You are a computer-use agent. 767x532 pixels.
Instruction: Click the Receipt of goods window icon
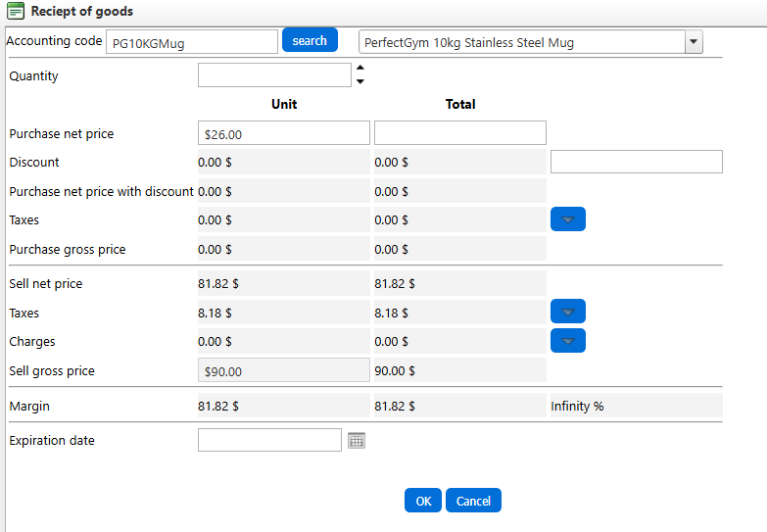16,12
